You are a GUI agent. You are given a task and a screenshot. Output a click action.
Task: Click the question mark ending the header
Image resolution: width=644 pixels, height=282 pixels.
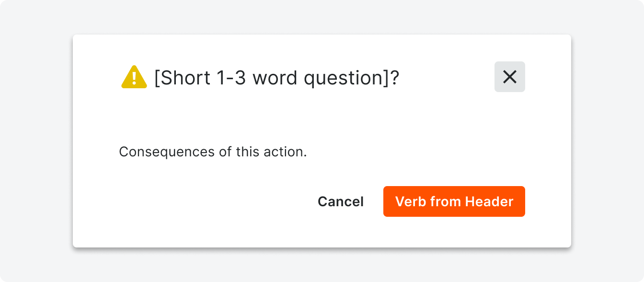click(394, 77)
